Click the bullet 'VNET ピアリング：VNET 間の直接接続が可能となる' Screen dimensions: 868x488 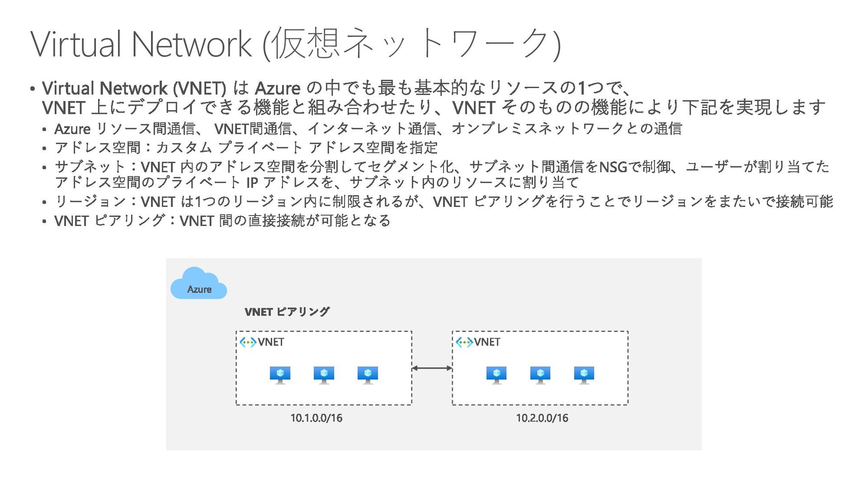pyautogui.click(x=222, y=221)
